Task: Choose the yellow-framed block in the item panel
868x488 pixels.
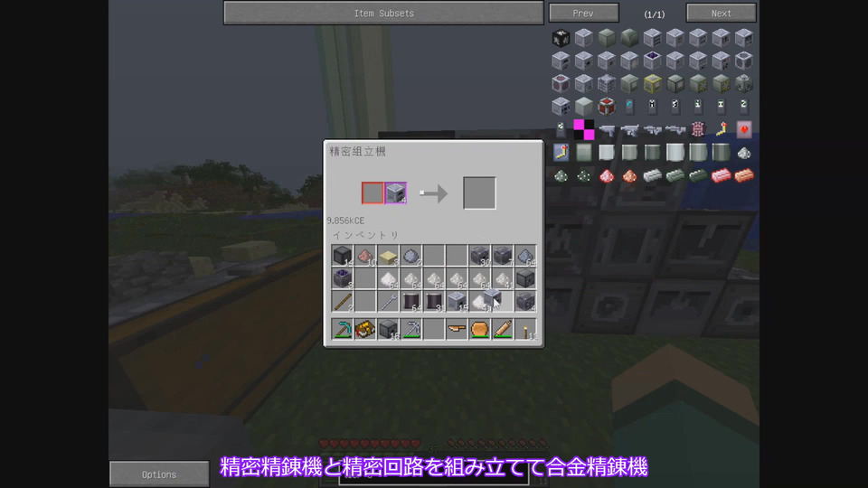Action: click(652, 83)
